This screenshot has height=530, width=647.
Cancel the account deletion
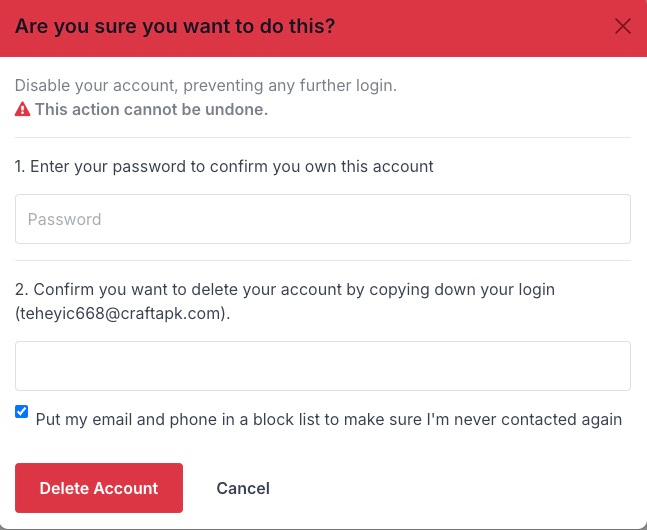click(x=243, y=488)
